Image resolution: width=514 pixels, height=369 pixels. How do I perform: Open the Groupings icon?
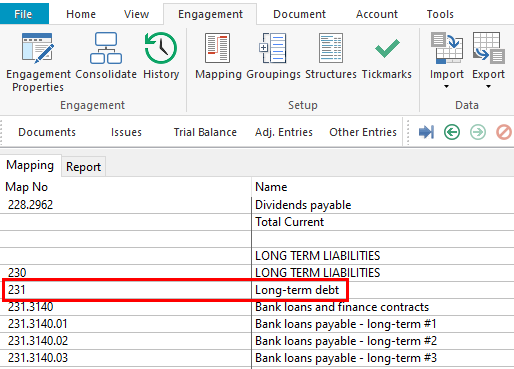click(x=273, y=48)
